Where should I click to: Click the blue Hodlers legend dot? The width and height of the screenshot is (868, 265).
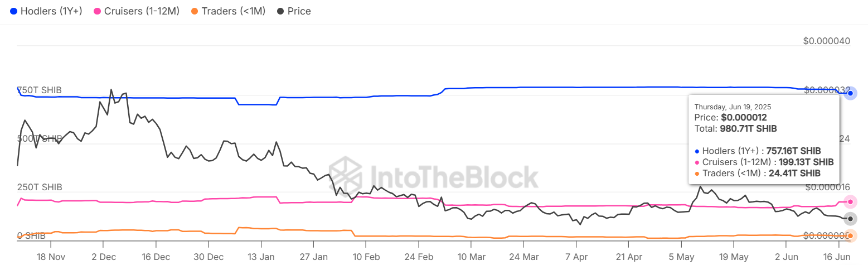click(x=14, y=11)
